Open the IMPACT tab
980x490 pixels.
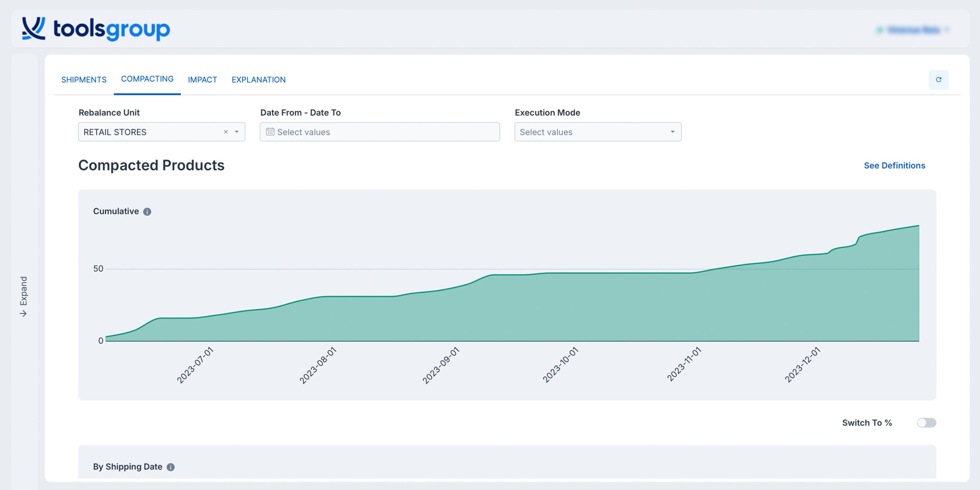pos(203,80)
